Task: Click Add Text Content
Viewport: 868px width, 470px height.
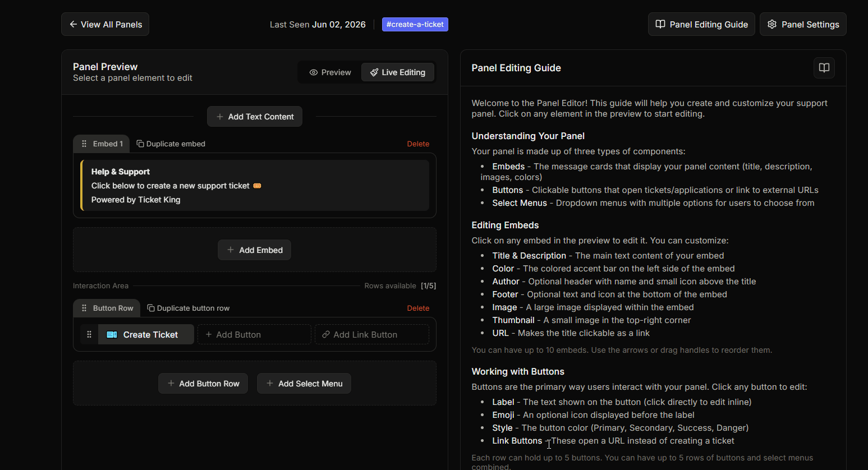Action: tap(255, 117)
